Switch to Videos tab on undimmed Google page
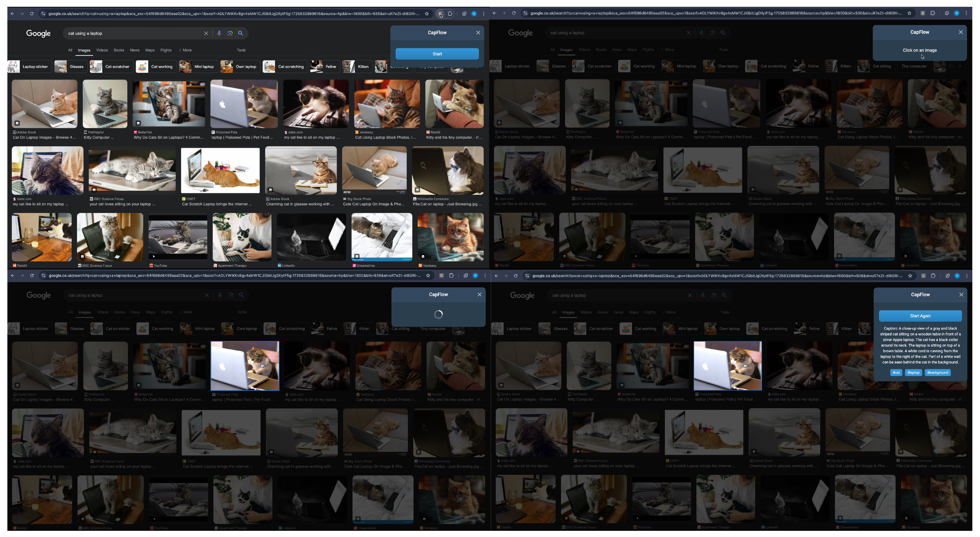Image resolution: width=980 pixels, height=537 pixels. [x=102, y=50]
